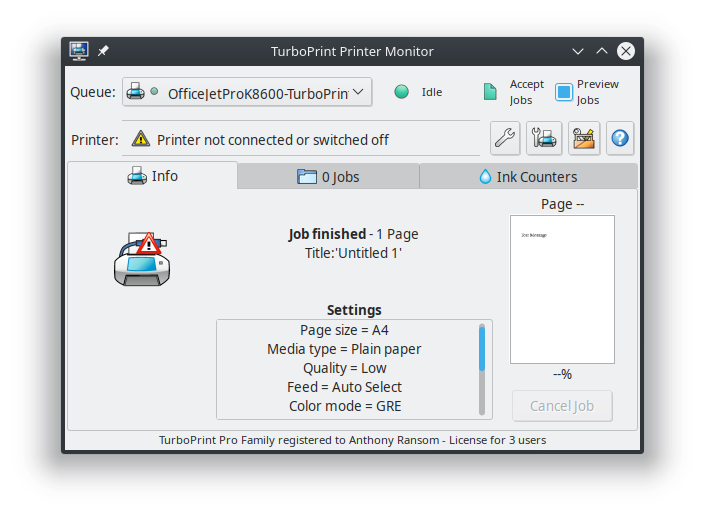Open the Ink Counters tab
This screenshot has height=515, width=705.
coord(527,177)
